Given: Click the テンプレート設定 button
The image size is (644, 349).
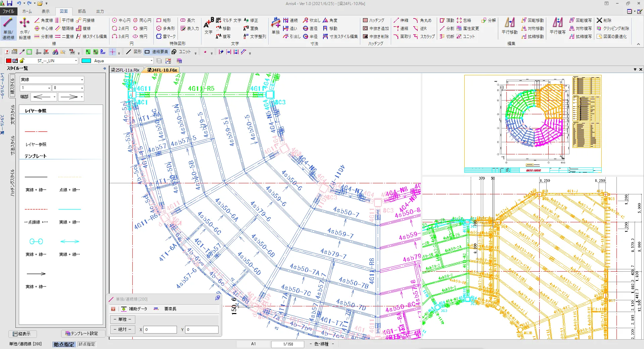Looking at the screenshot, I should 83,334.
